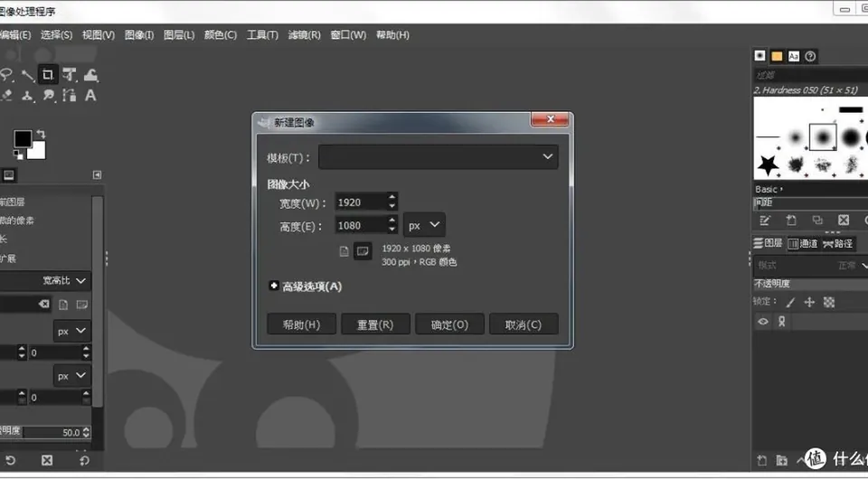
Task: Clear the aspect ratio field
Action: point(43,305)
